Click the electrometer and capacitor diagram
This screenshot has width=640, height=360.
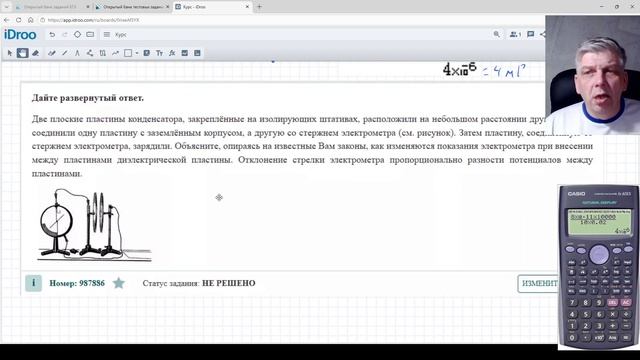94,224
